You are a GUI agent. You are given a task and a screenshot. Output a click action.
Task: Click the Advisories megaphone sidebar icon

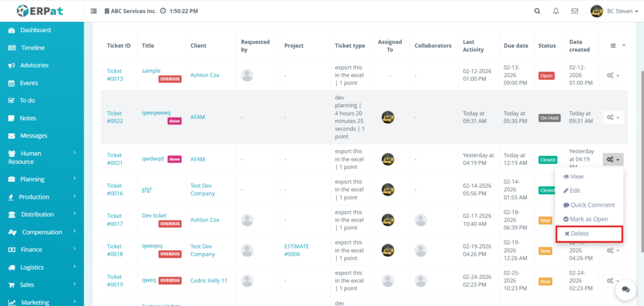click(11, 65)
